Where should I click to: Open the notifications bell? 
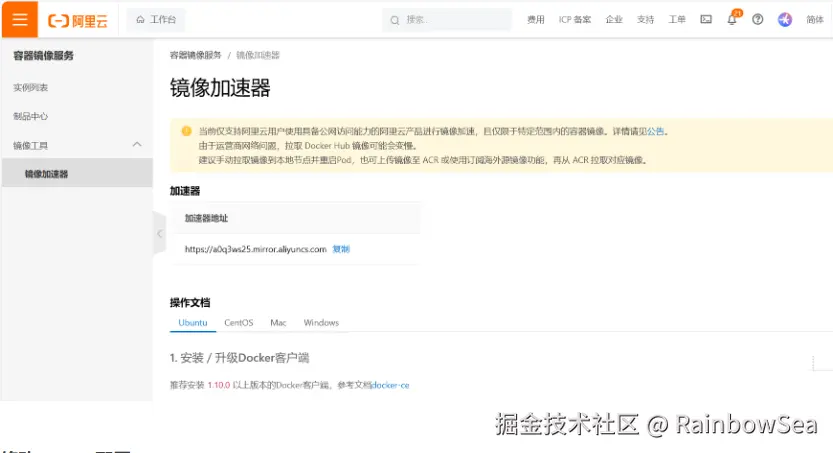(x=732, y=19)
